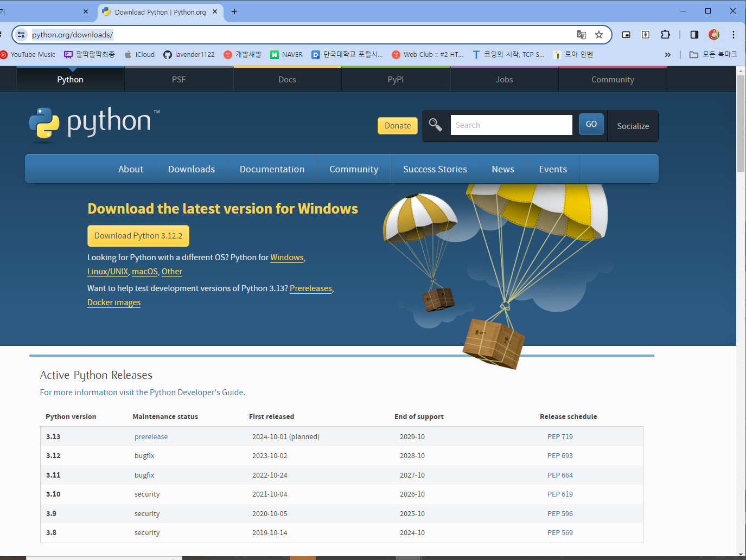The image size is (746, 560).
Task: Close the Download Python tab
Action: [215, 11]
